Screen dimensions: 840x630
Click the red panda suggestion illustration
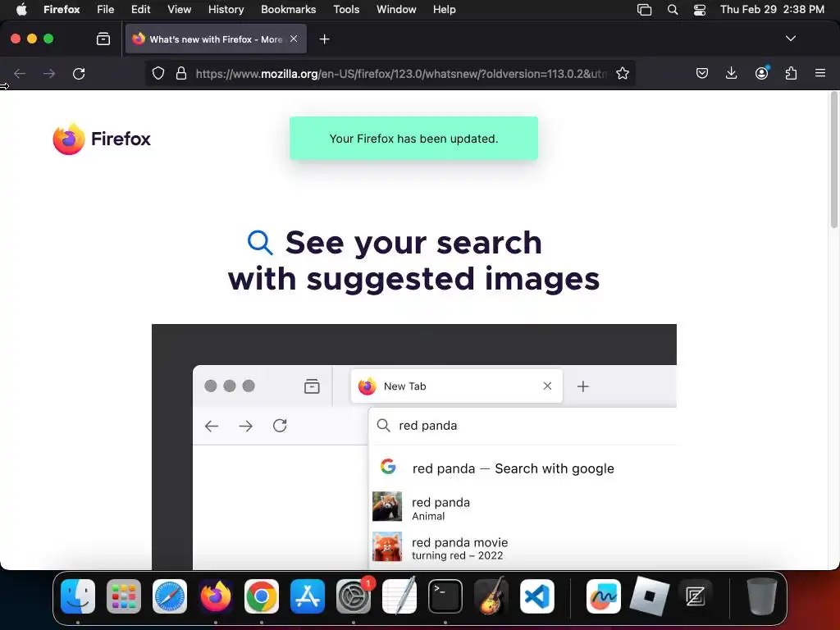(387, 506)
